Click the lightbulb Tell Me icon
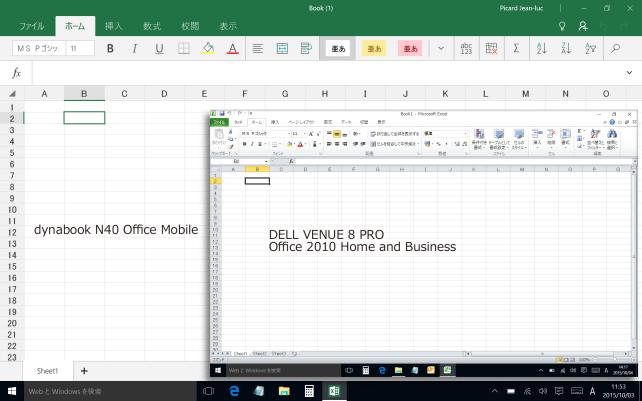The width and height of the screenshot is (642, 401). tap(562, 26)
